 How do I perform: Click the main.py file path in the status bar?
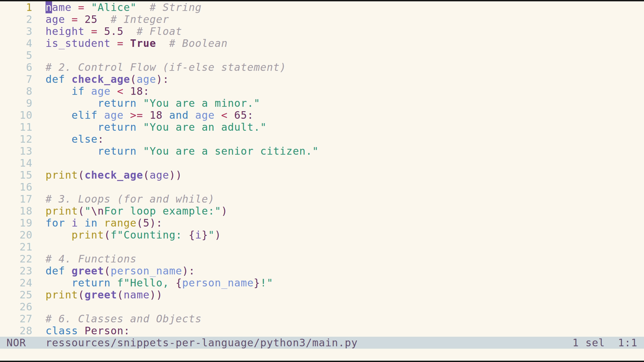click(201, 343)
